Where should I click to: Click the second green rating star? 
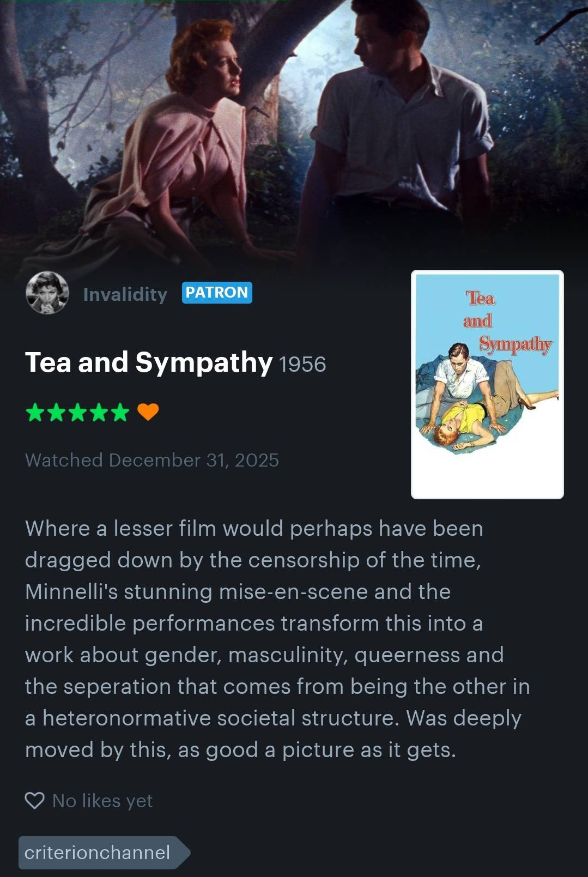(57, 413)
